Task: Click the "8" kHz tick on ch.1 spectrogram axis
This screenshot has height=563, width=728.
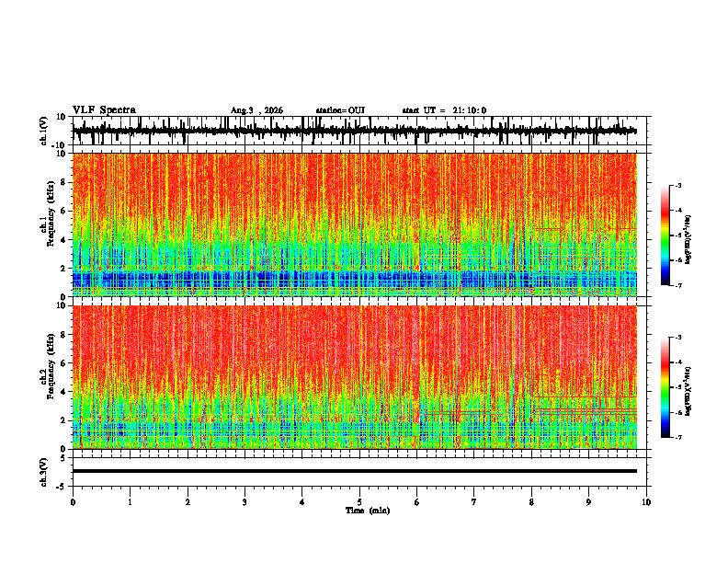Action: coord(64,182)
